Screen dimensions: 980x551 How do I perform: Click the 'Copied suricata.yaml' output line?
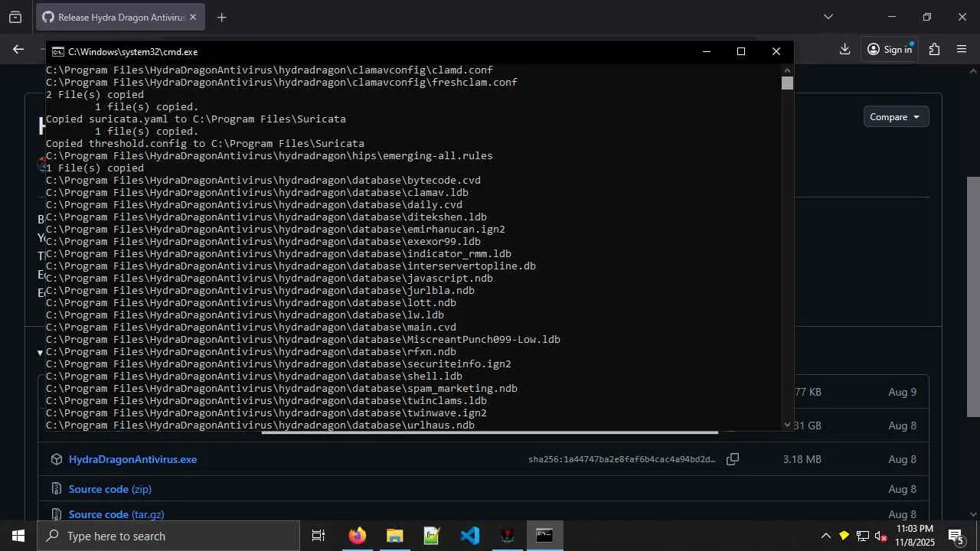(x=195, y=119)
